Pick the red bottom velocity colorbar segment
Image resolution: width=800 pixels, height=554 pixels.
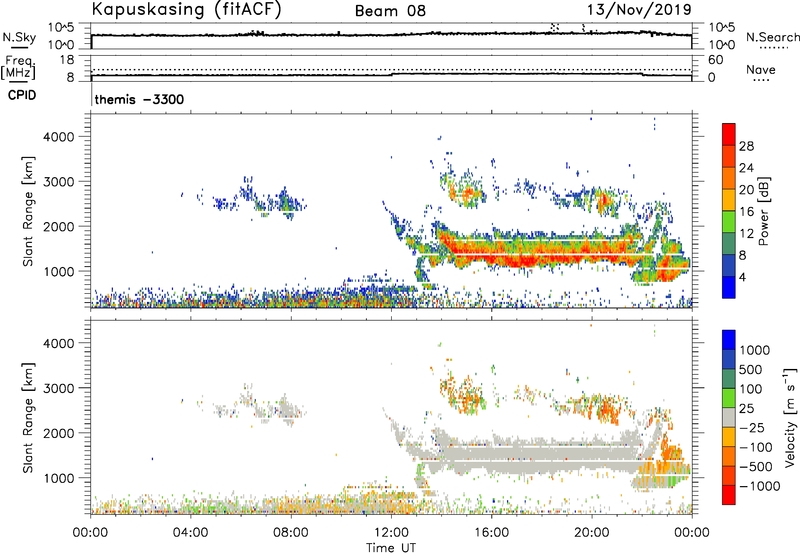tap(729, 495)
